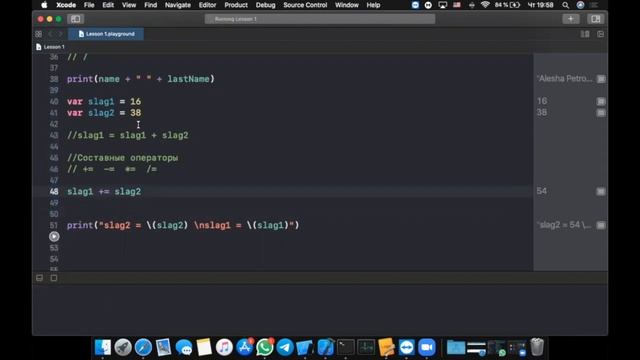Screen dimensions: 640x360
Task: Open the Help menu
Action: tap(373, 5)
